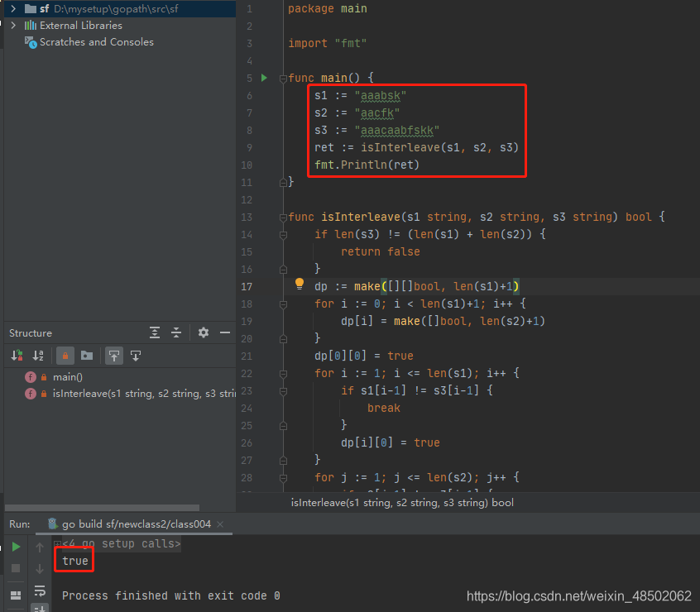Fold the for loop at line 18
This screenshot has height=612, width=700.
(x=283, y=304)
